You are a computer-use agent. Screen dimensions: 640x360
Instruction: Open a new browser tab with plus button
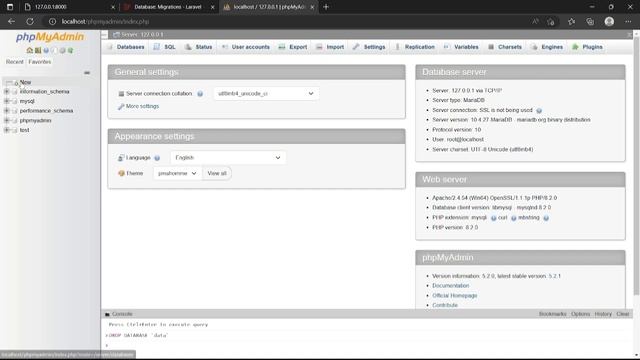[x=326, y=7]
